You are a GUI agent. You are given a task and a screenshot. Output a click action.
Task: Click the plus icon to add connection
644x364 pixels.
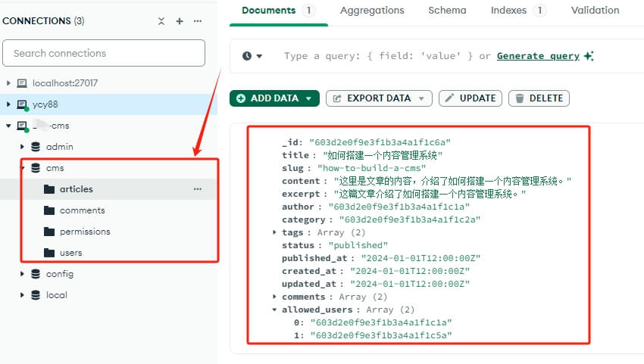[180, 21]
